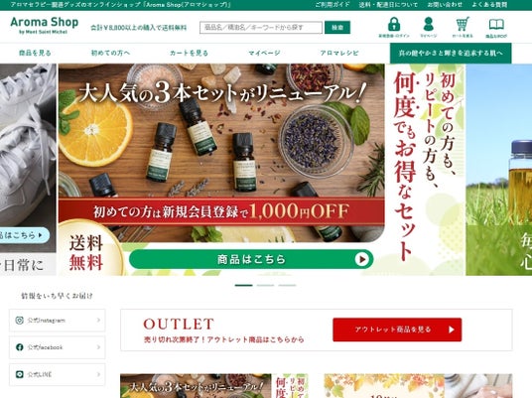Select the third carousel slide indicator
Viewport: 532px width, 398px height.
click(x=287, y=286)
